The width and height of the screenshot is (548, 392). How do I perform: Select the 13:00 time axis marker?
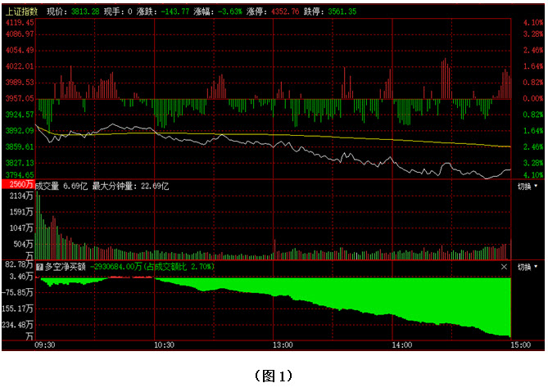point(283,345)
